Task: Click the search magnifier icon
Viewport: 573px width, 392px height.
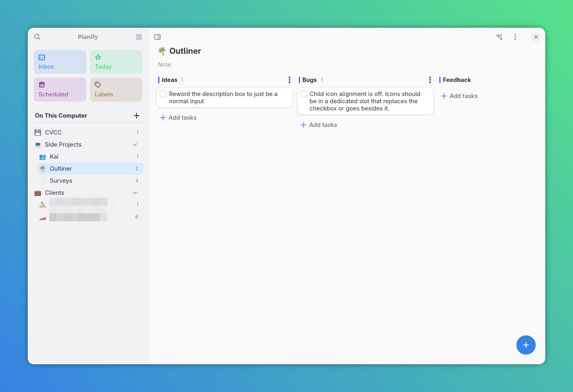Action: coord(37,37)
